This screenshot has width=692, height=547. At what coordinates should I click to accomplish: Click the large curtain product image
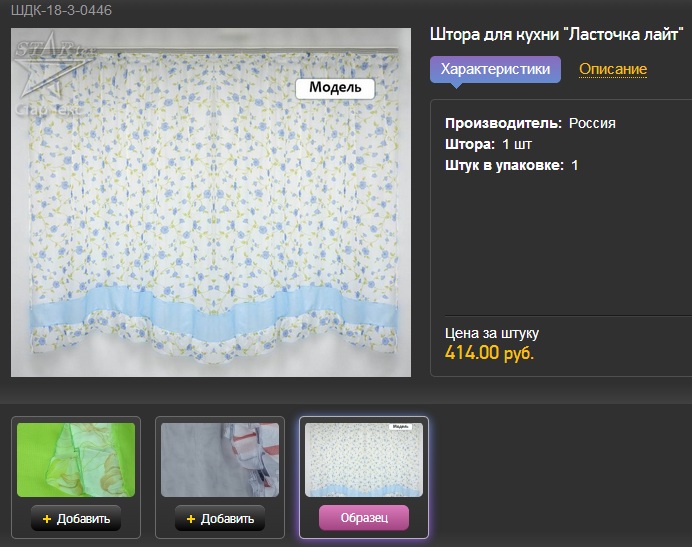pyautogui.click(x=211, y=202)
